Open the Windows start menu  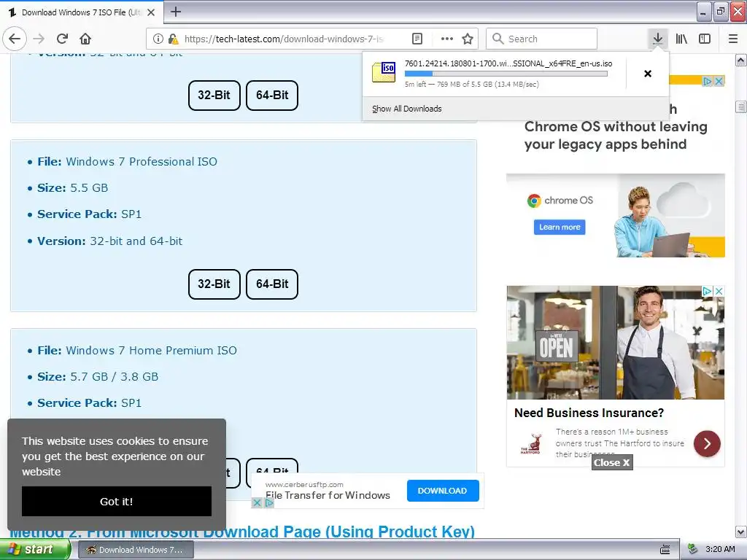(x=34, y=549)
